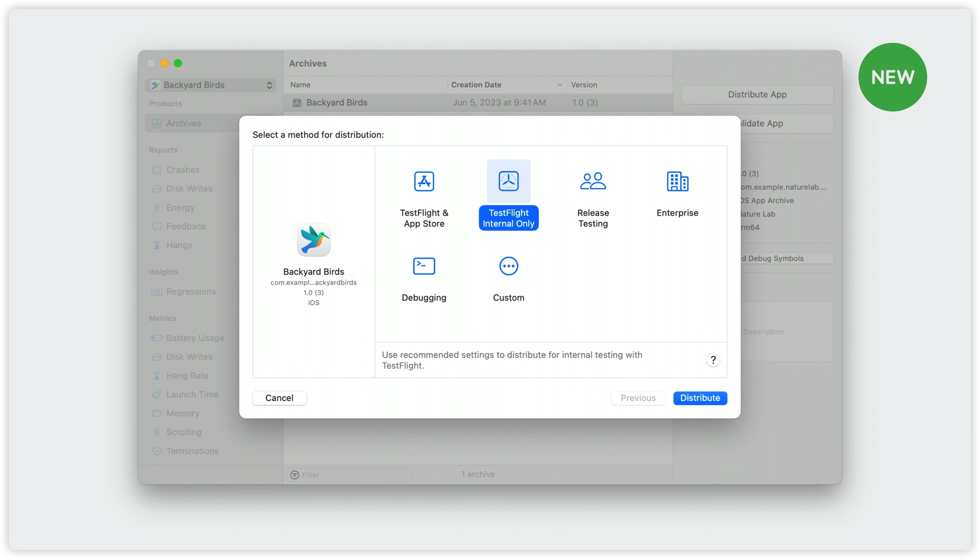The image size is (980, 559).
Task: Click the yellow minimize window button
Action: 164,63
